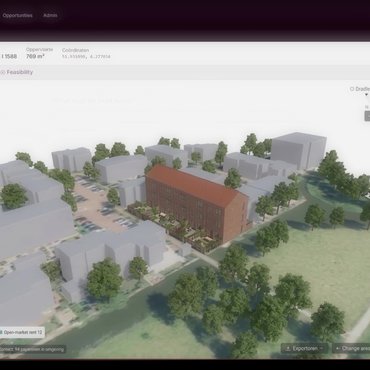Click the Change area button
Screen dimensions: 370x370
tap(352, 349)
